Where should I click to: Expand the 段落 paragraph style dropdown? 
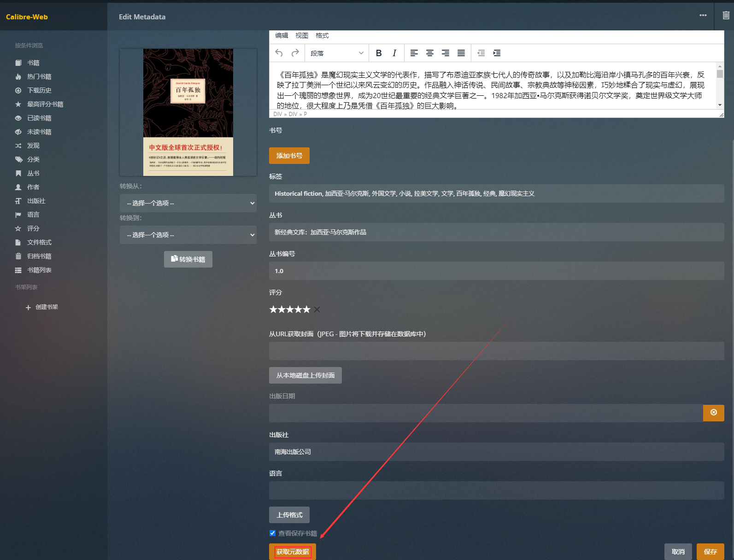[x=337, y=53]
